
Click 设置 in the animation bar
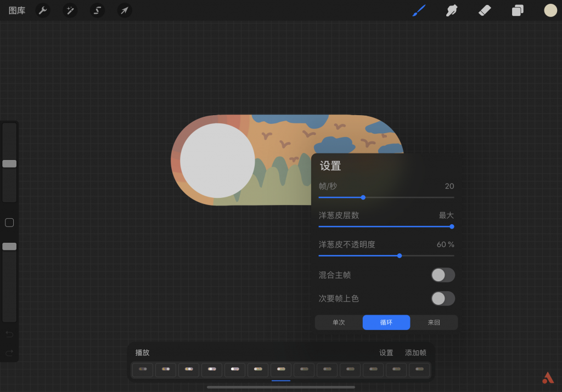point(386,353)
